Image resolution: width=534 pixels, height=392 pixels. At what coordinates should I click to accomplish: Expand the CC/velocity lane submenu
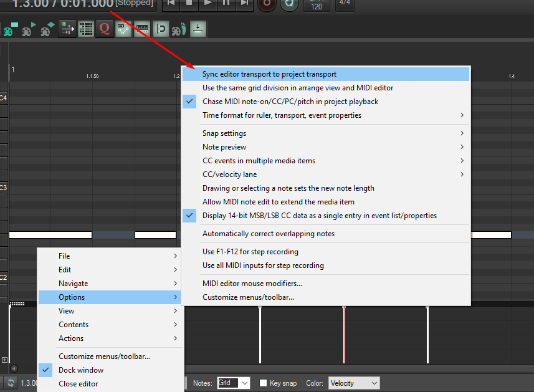click(326, 174)
